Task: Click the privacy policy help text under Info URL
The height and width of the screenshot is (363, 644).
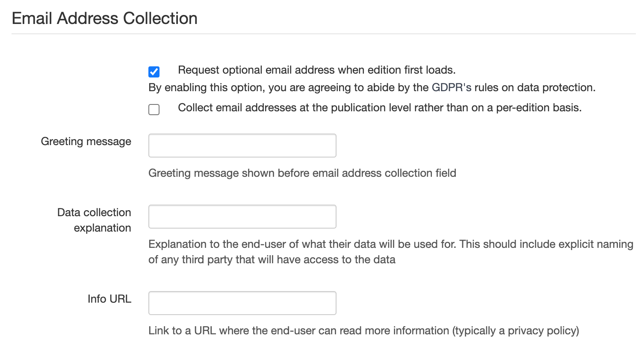Action: (x=363, y=331)
